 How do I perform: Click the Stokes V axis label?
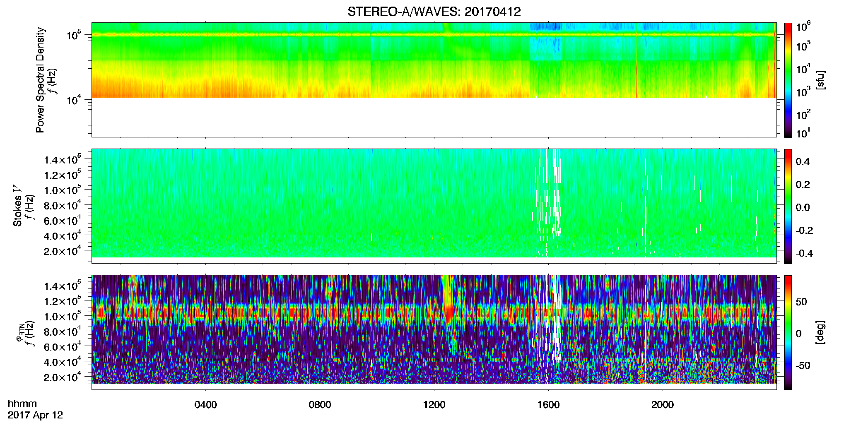(17, 206)
